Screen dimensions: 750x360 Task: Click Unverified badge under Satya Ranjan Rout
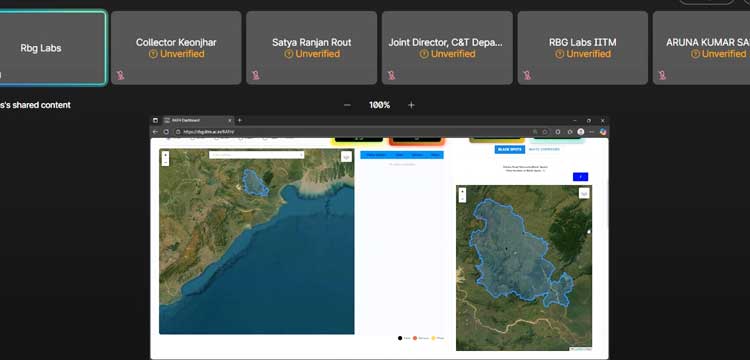(311, 54)
